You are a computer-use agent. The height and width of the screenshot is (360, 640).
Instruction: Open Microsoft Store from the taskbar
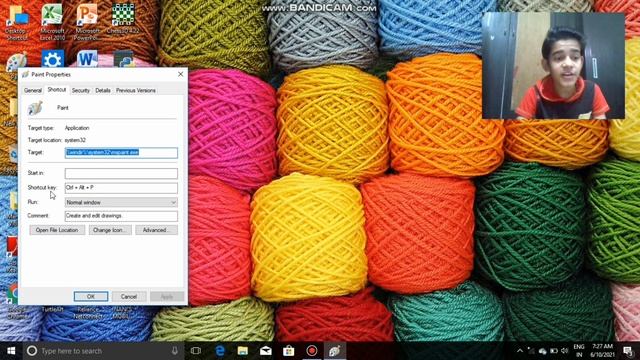pos(289,351)
